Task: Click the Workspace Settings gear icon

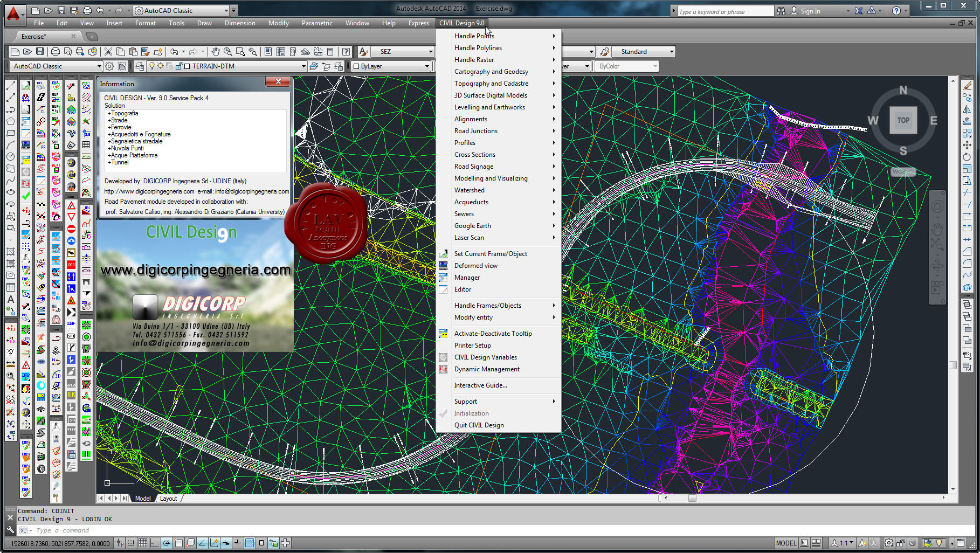Action: (x=109, y=66)
